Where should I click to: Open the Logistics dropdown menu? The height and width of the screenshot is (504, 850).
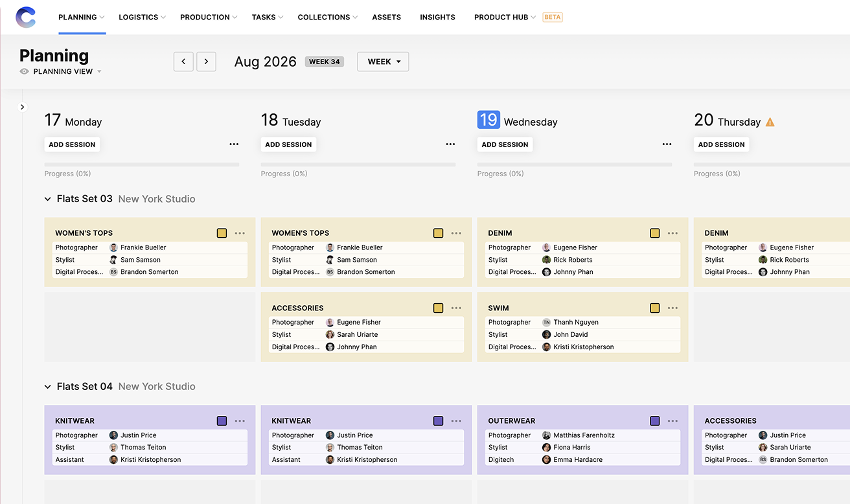(x=142, y=17)
